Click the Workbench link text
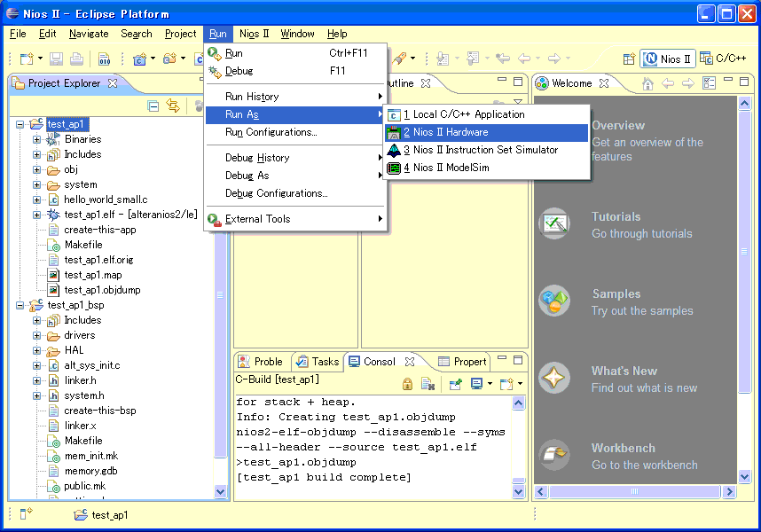 (x=624, y=448)
